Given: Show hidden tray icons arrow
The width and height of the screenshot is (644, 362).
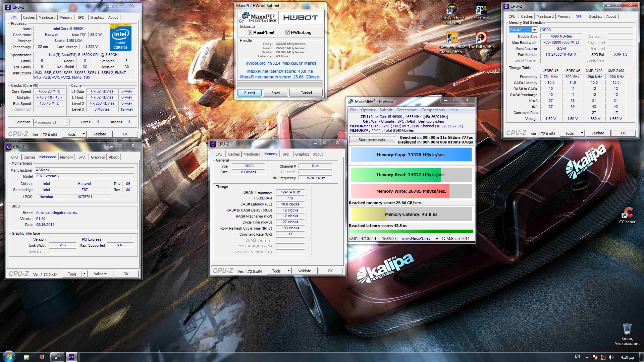Looking at the screenshot, I should pos(587,357).
